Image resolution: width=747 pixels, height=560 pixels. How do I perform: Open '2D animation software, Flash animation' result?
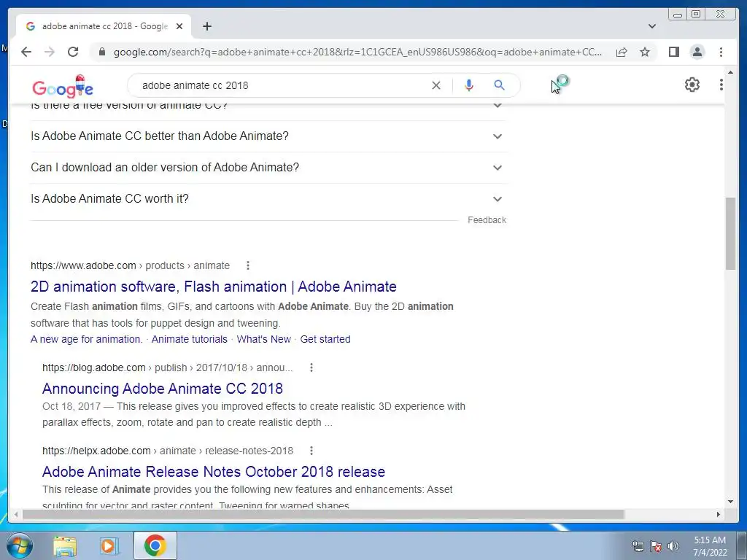click(214, 287)
